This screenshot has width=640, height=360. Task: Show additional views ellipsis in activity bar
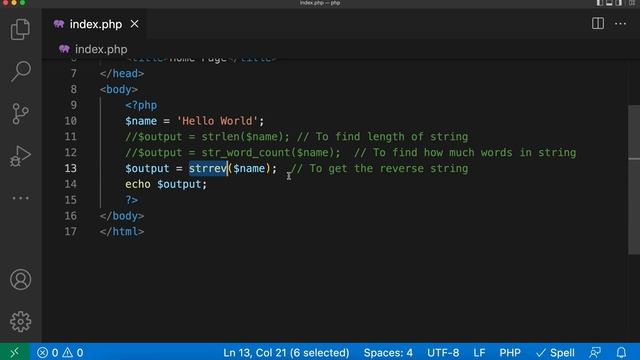point(20,198)
